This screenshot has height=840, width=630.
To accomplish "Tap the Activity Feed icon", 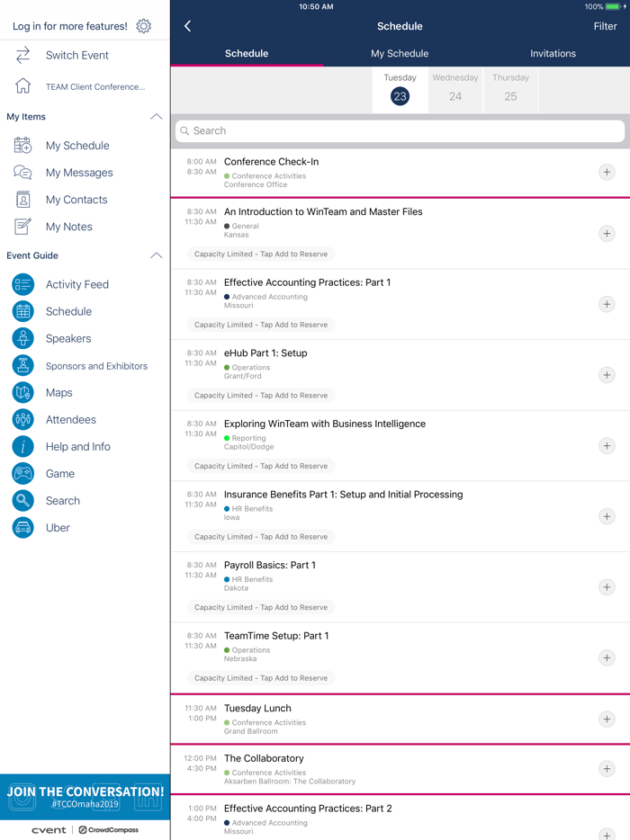I will coord(23,284).
